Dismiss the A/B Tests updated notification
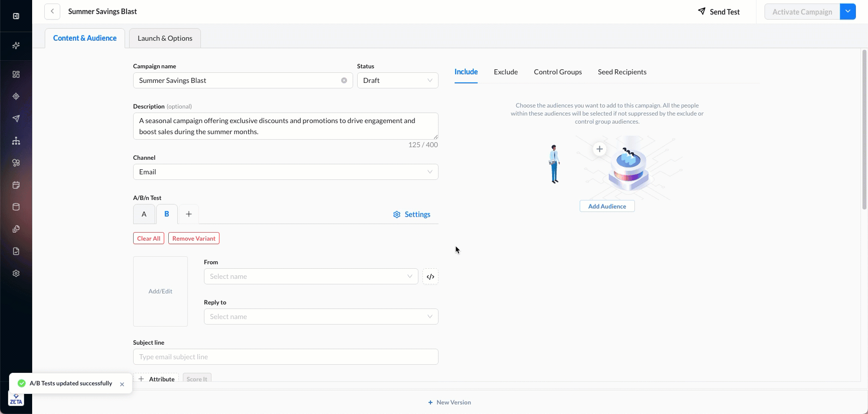The image size is (868, 414). (122, 384)
